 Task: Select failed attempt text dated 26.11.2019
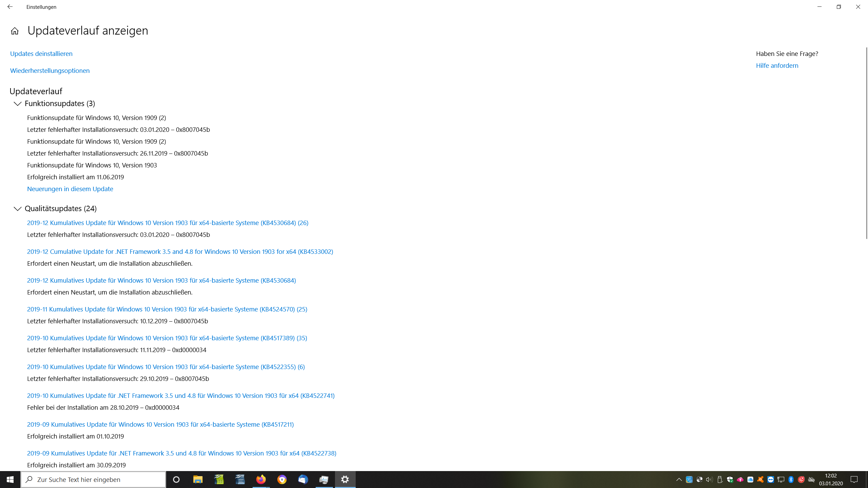[x=118, y=153]
